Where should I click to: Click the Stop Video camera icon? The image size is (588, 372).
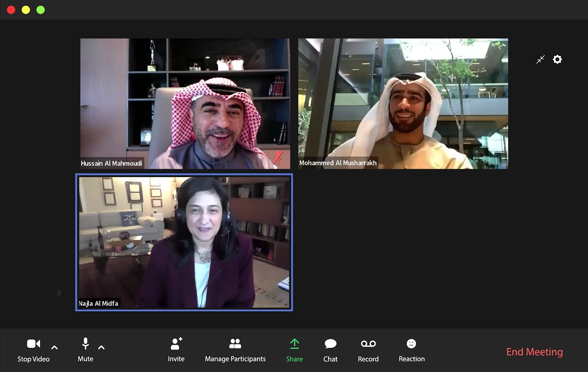(x=34, y=344)
